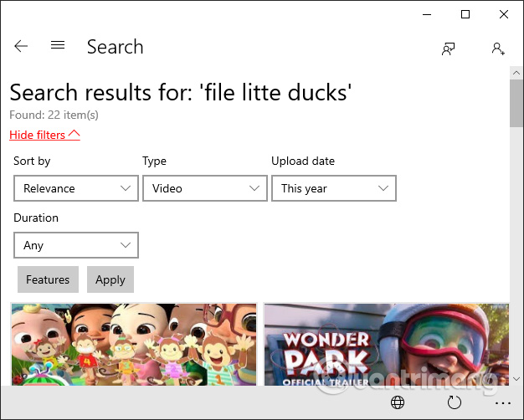524x420 pixels.
Task: Open the monkeys cartoon video thumbnail
Action: click(x=134, y=344)
